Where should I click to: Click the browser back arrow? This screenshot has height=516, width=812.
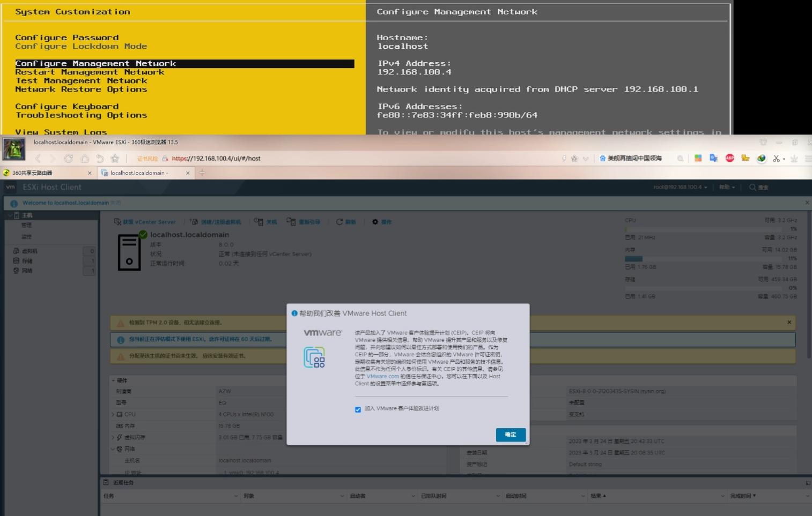tap(38, 159)
